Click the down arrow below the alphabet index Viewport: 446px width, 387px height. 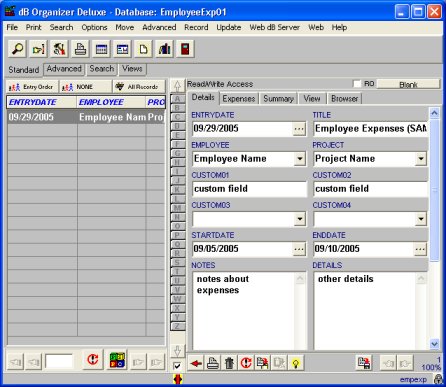[178, 350]
